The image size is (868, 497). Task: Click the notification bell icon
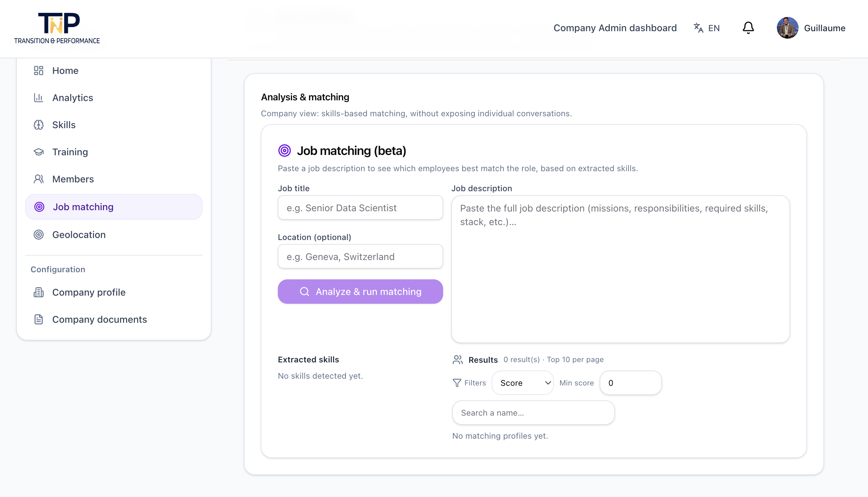[x=748, y=28]
